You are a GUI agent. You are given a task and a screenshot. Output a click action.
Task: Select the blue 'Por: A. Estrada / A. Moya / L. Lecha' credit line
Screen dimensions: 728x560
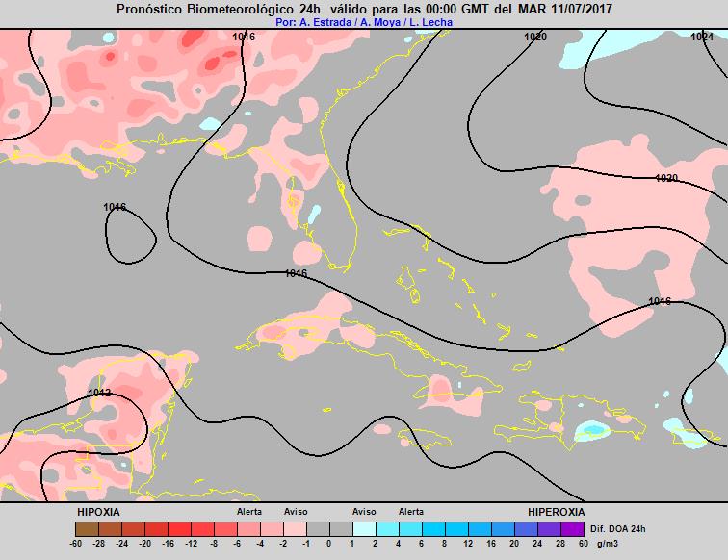(x=364, y=22)
